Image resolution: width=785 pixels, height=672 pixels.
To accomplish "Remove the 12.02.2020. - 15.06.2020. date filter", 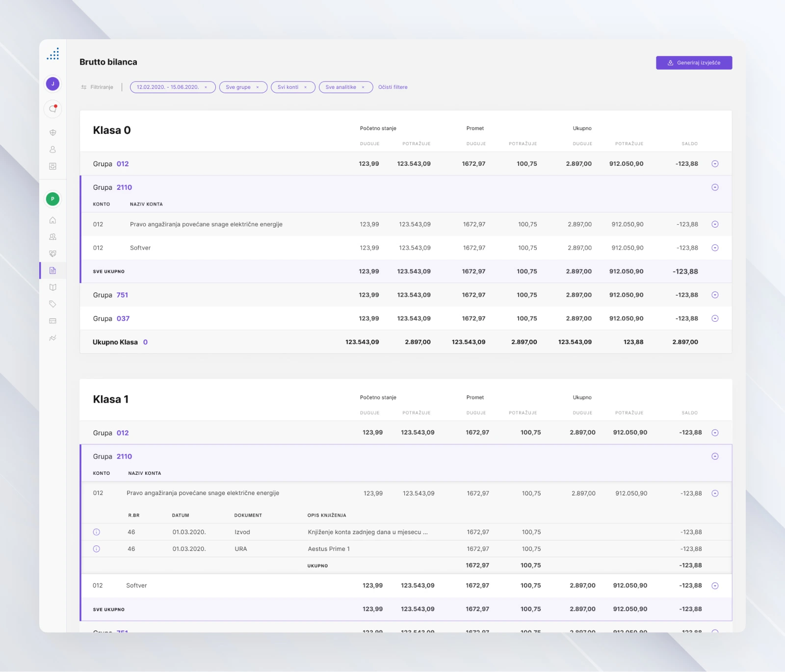I will point(206,87).
